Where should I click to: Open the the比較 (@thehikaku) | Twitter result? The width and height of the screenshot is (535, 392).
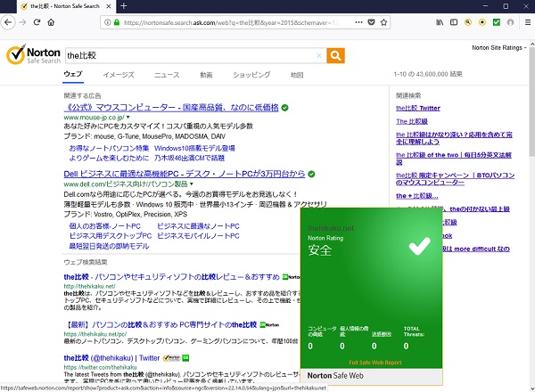tap(111, 358)
